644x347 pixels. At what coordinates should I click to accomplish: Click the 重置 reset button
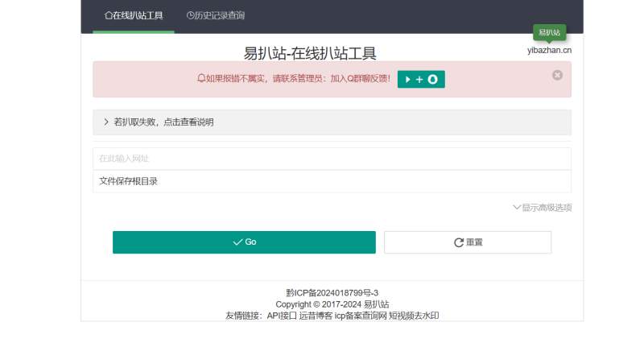[x=468, y=242]
